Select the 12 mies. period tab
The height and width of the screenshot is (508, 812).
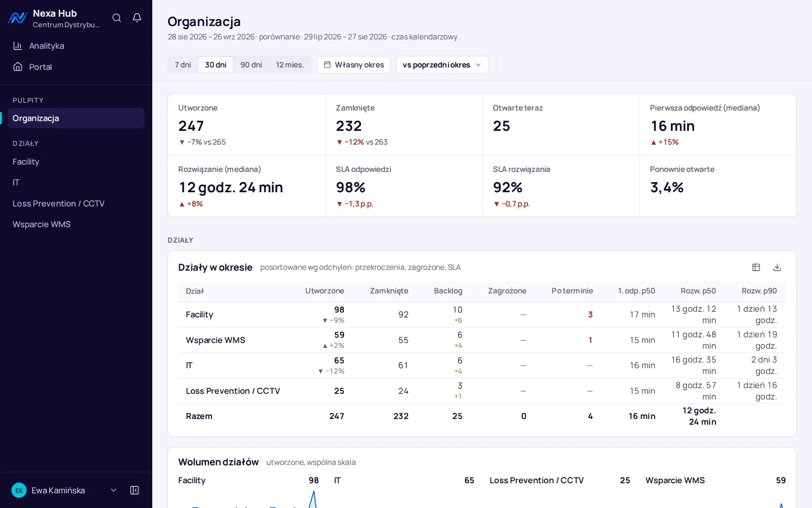[290, 65]
